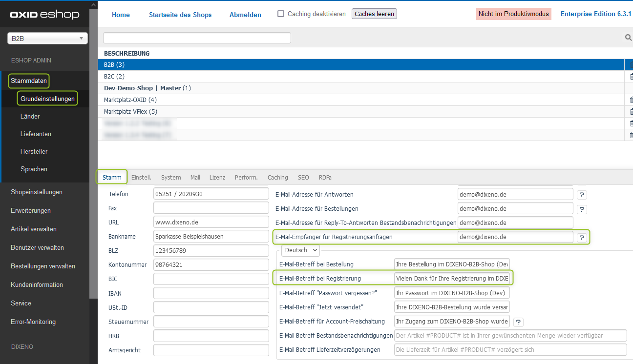Select Dev-Demo-Shop | Master (1) row
The width and height of the screenshot is (633, 364).
coord(361,88)
